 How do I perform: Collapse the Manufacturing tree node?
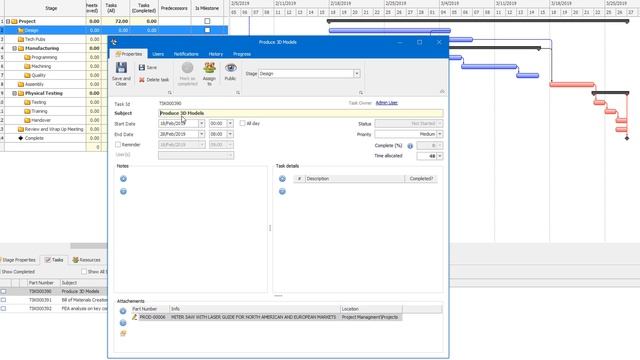[14, 48]
